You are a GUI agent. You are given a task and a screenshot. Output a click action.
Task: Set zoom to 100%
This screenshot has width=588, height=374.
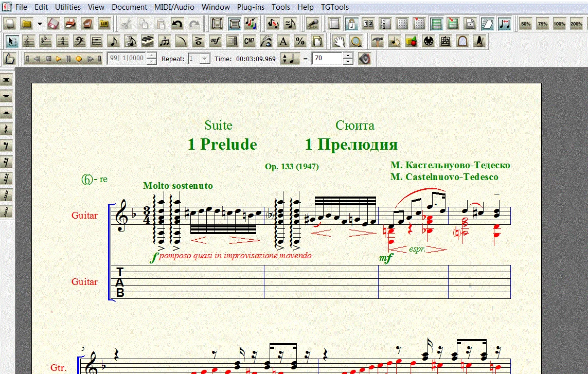[559, 24]
